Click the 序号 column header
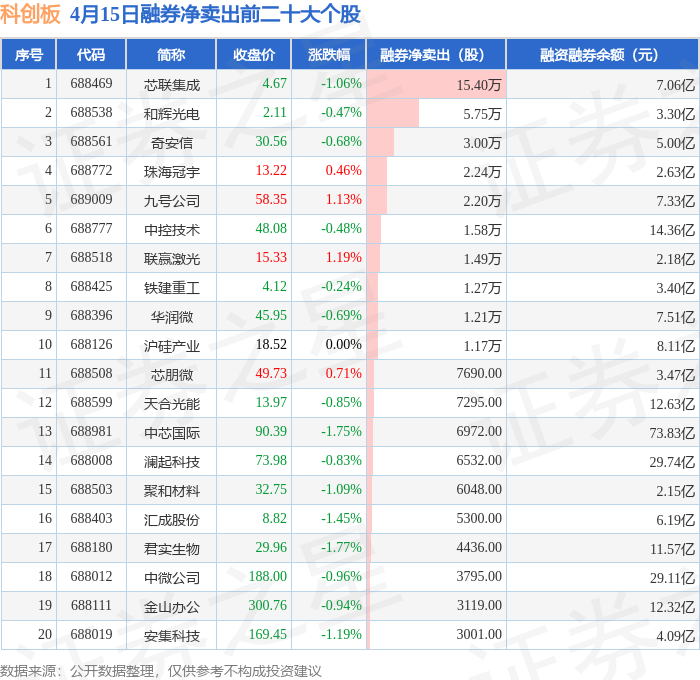 (29, 54)
